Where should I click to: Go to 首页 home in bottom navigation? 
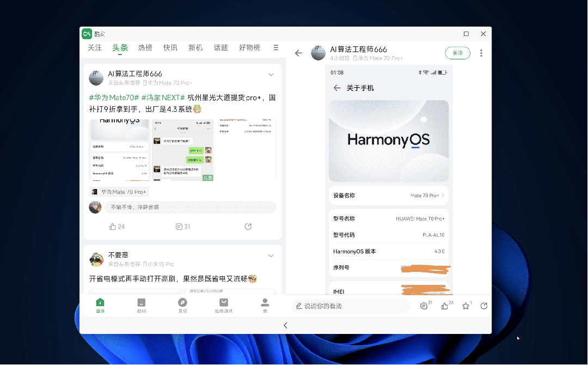click(x=100, y=306)
